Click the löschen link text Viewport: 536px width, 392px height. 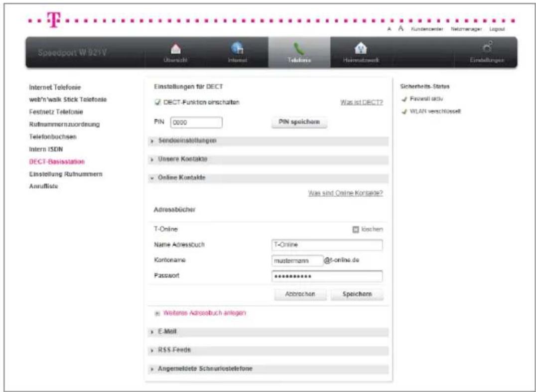click(372, 229)
